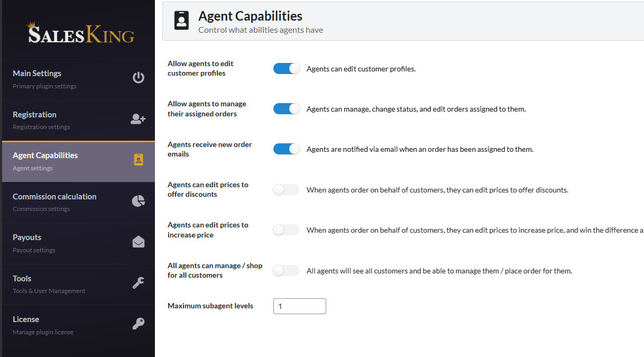644x357 pixels.
Task: Click the Registration add-user icon
Action: [138, 120]
